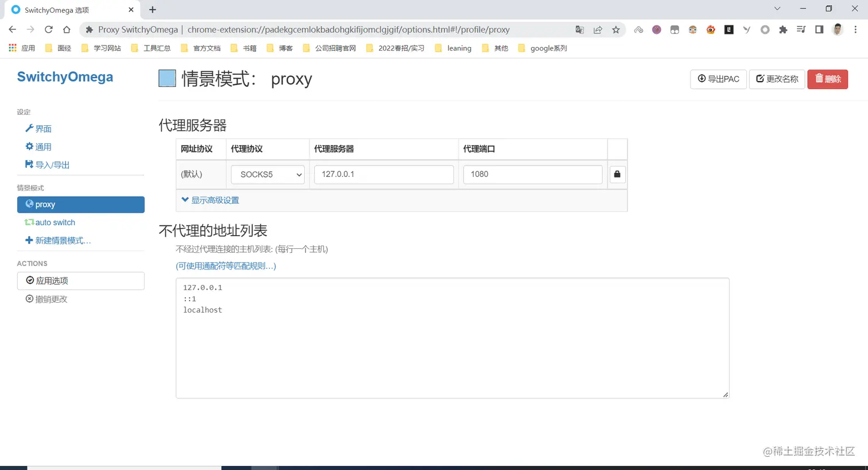Click the user profile avatar
The height and width of the screenshot is (470, 868).
(838, 30)
